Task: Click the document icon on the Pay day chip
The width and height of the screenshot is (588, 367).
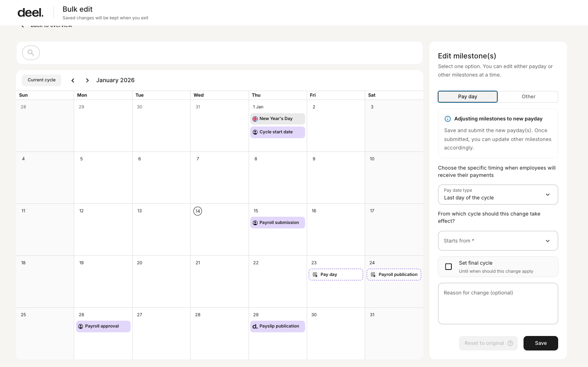Action: tap(315, 274)
